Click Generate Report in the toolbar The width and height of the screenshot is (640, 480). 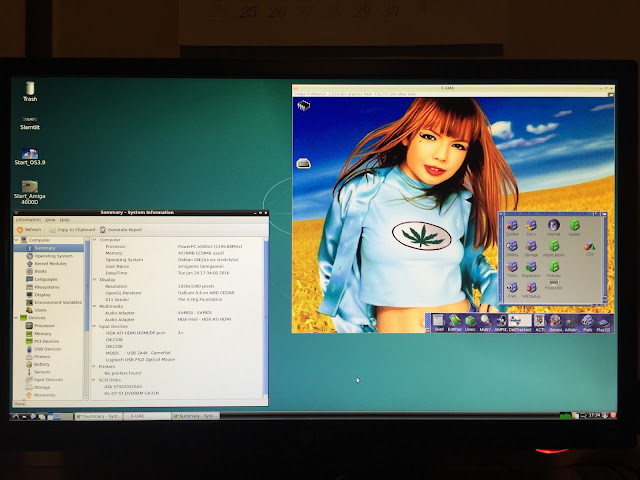[121, 230]
